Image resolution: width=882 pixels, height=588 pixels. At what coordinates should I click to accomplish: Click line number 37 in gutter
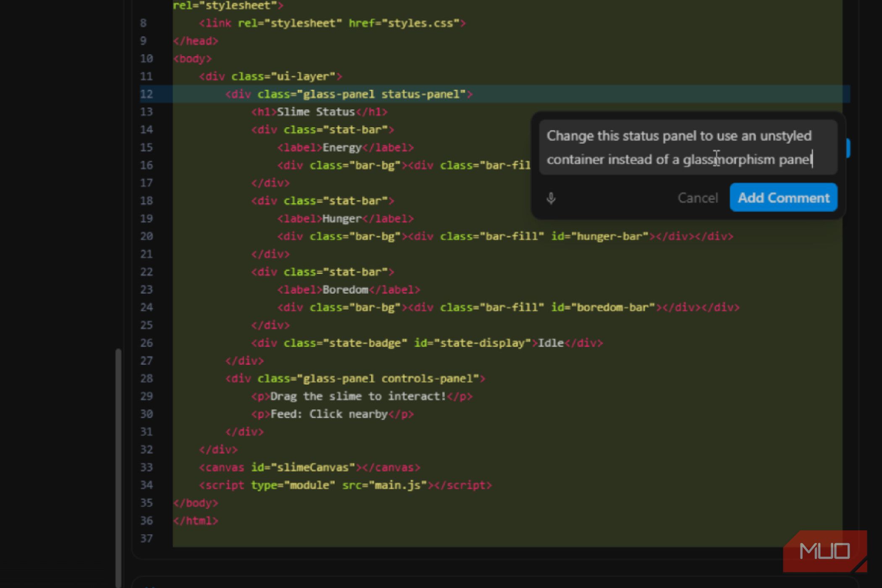pos(147,538)
